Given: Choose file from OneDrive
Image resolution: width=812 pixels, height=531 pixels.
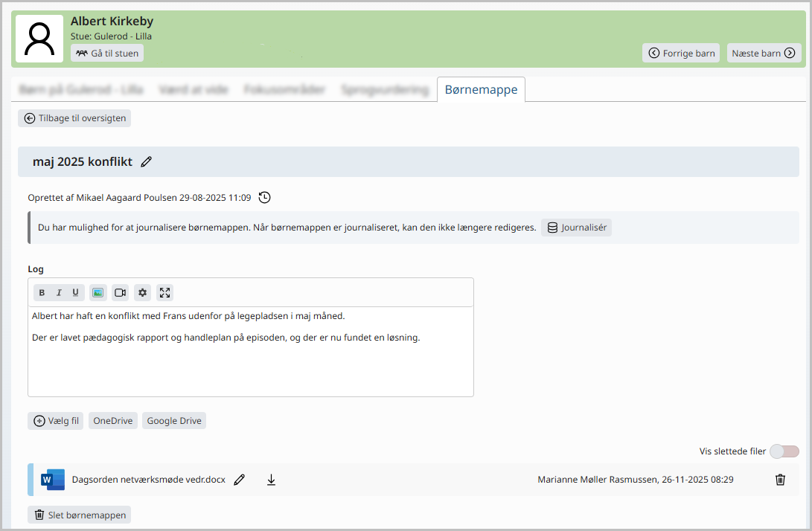Looking at the screenshot, I should pos(113,421).
